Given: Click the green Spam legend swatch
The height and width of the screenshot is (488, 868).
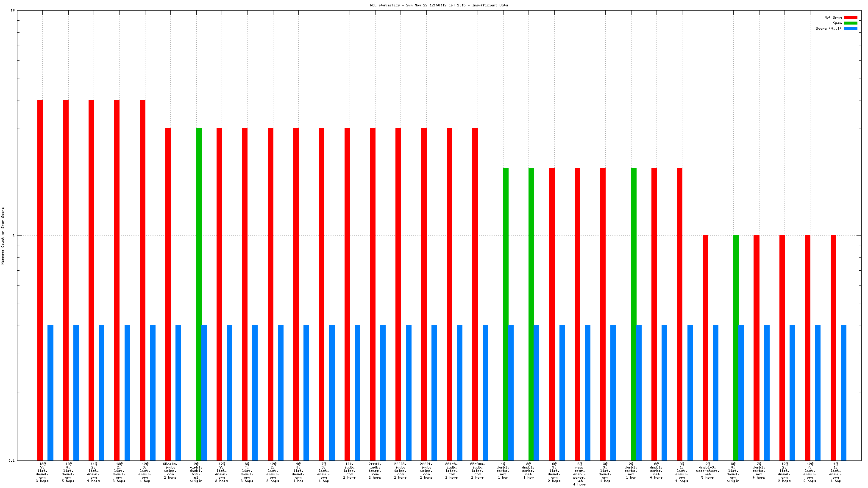Looking at the screenshot, I should click(x=850, y=23).
